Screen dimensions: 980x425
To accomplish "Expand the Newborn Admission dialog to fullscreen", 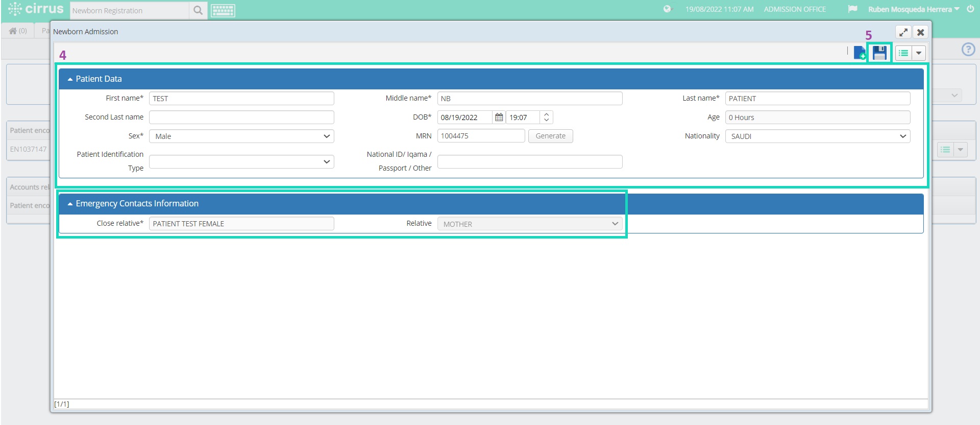I will coord(903,32).
